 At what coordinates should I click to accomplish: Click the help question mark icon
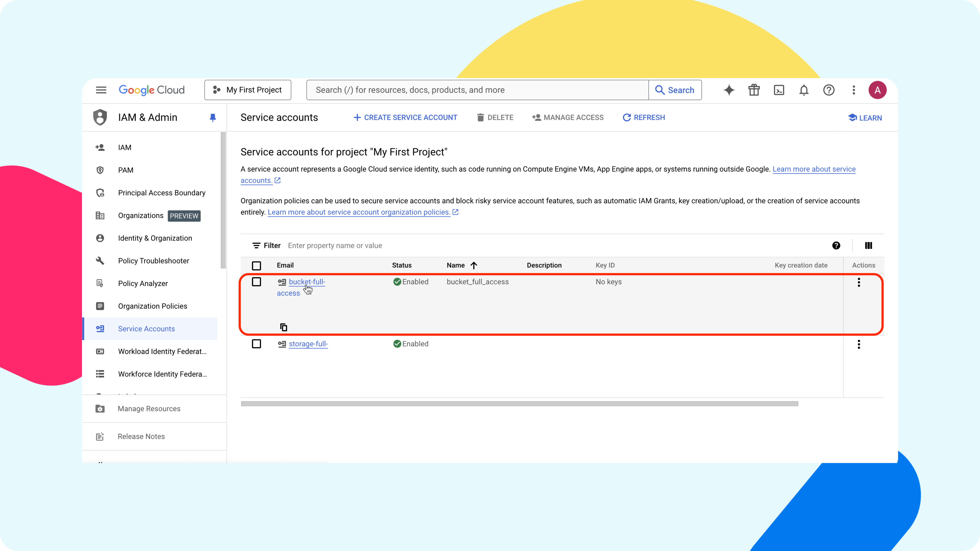829,90
